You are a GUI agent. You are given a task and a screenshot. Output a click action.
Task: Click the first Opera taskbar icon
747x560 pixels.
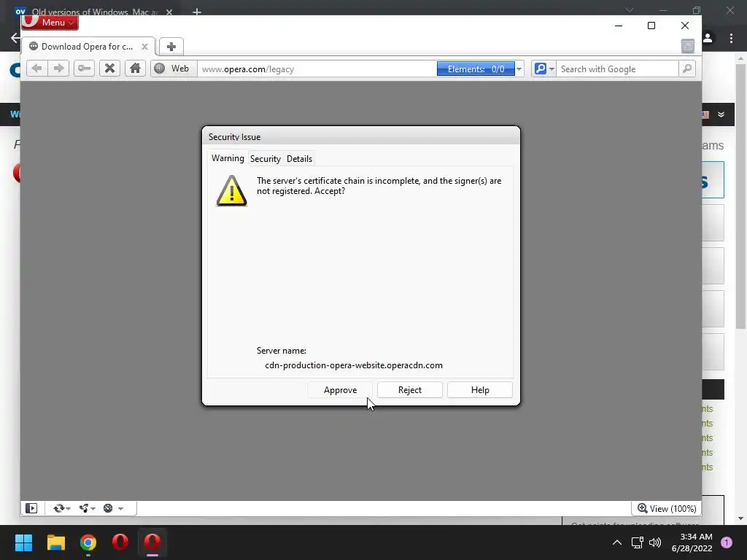point(120,542)
